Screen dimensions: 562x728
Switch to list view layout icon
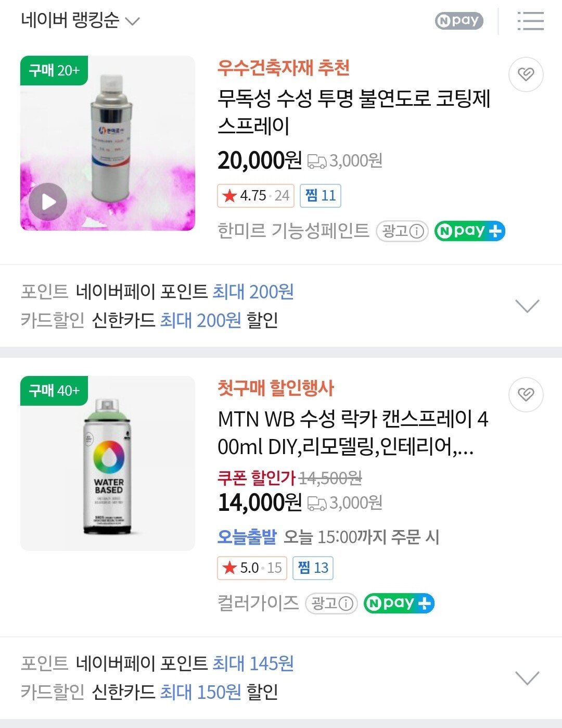[530, 21]
